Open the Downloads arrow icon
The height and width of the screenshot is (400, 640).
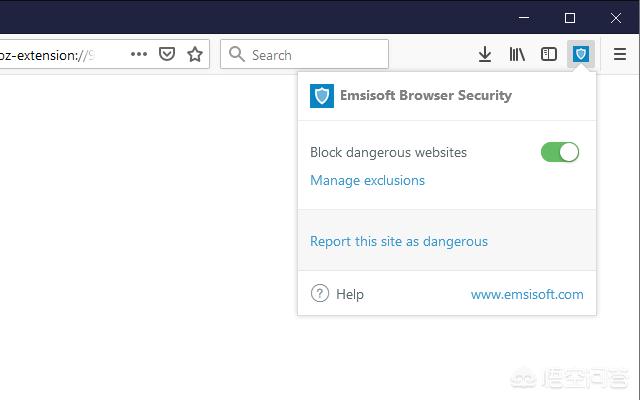tap(484, 54)
